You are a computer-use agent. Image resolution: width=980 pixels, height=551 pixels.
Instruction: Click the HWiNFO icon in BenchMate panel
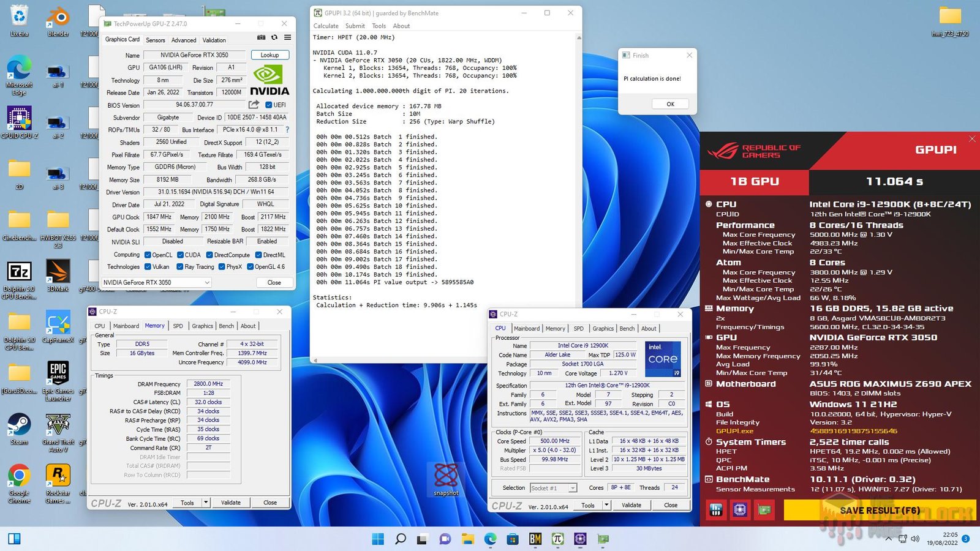click(x=716, y=509)
